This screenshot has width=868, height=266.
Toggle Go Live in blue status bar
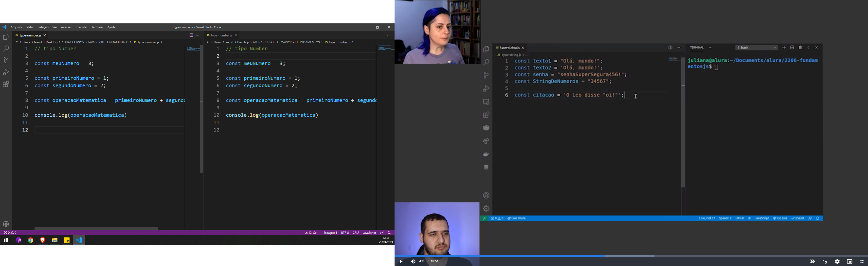[780, 218]
